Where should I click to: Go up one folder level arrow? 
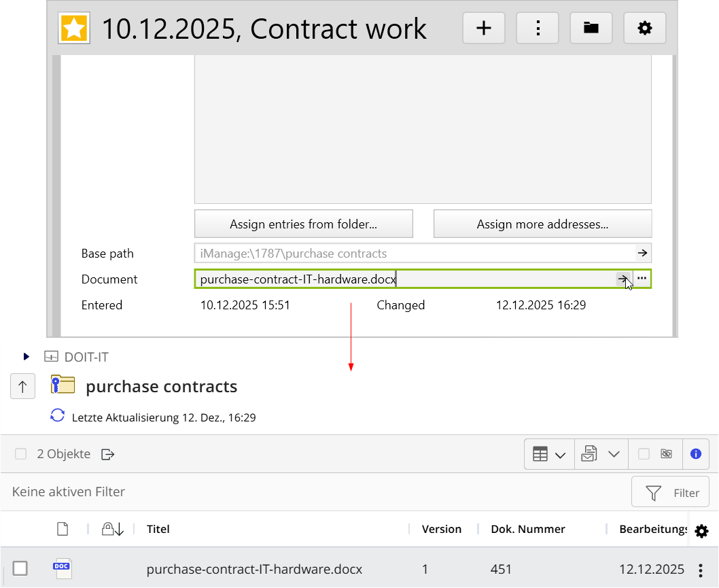(x=22, y=387)
